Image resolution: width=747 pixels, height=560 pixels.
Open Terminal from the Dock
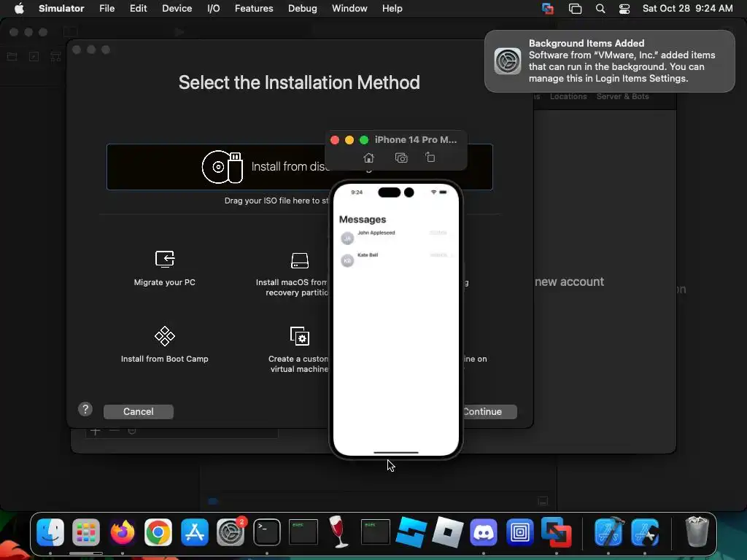(x=267, y=532)
